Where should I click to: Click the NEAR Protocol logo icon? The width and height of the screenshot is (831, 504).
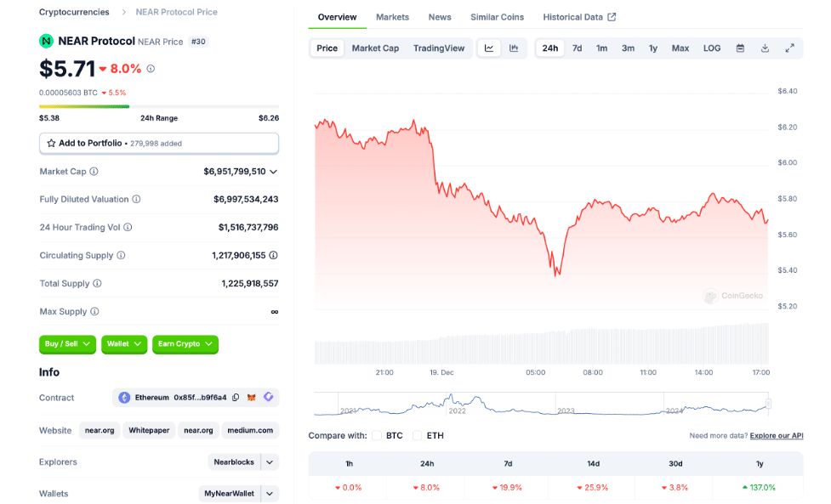pyautogui.click(x=46, y=41)
